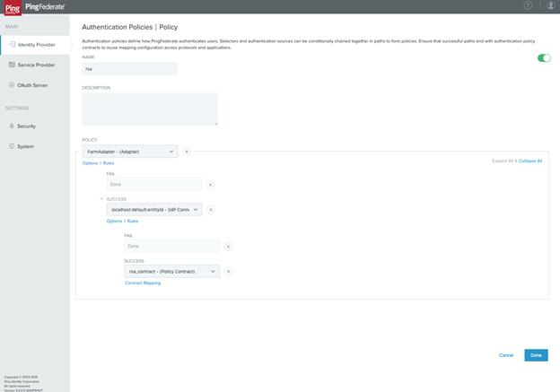Click the Cancel button

click(506, 355)
